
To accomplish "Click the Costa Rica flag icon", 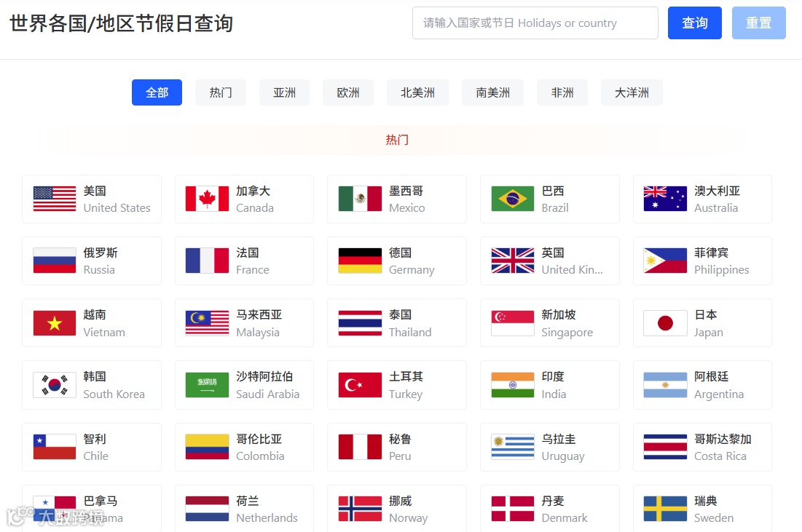I will [665, 447].
